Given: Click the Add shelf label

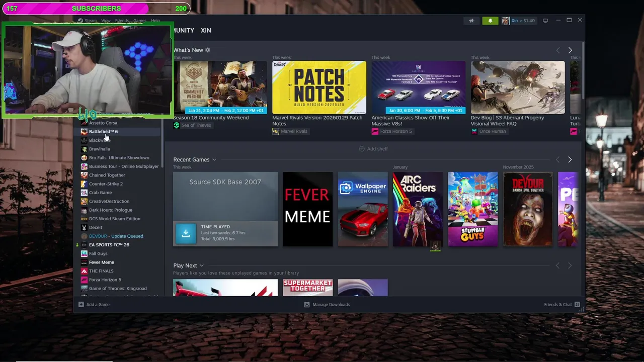Looking at the screenshot, I should coord(377,149).
